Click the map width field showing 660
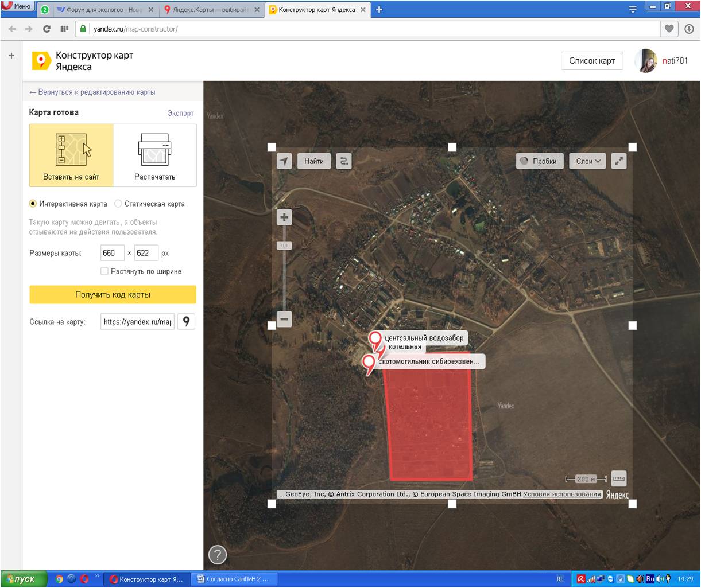This screenshot has width=701, height=588. click(x=112, y=253)
